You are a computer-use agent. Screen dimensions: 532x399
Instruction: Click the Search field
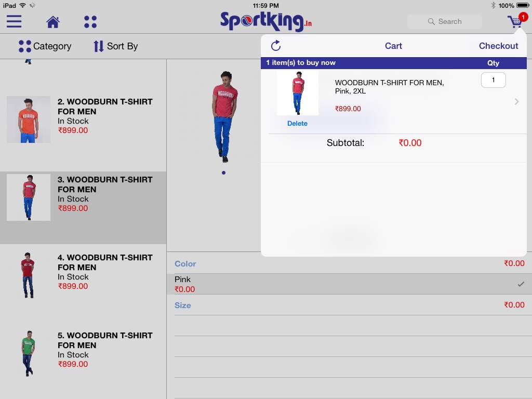tap(445, 21)
